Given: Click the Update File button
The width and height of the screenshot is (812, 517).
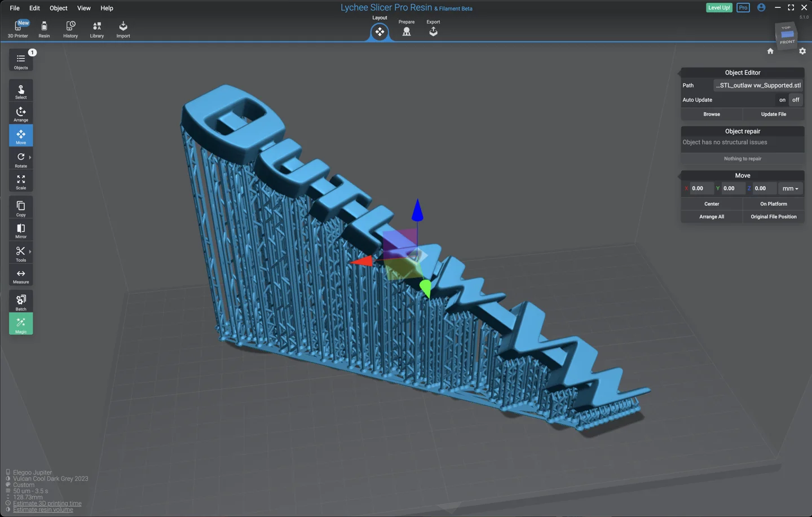Looking at the screenshot, I should click(x=774, y=114).
